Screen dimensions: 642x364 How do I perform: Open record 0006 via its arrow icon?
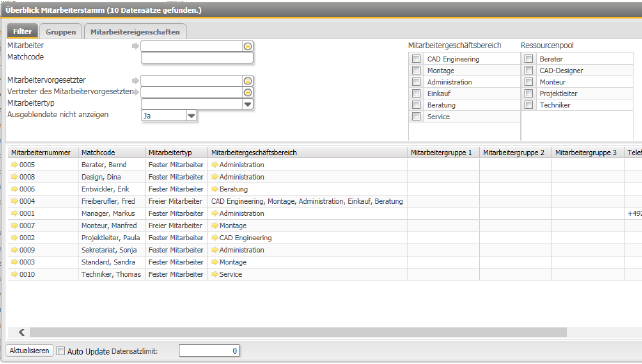pyautogui.click(x=14, y=189)
